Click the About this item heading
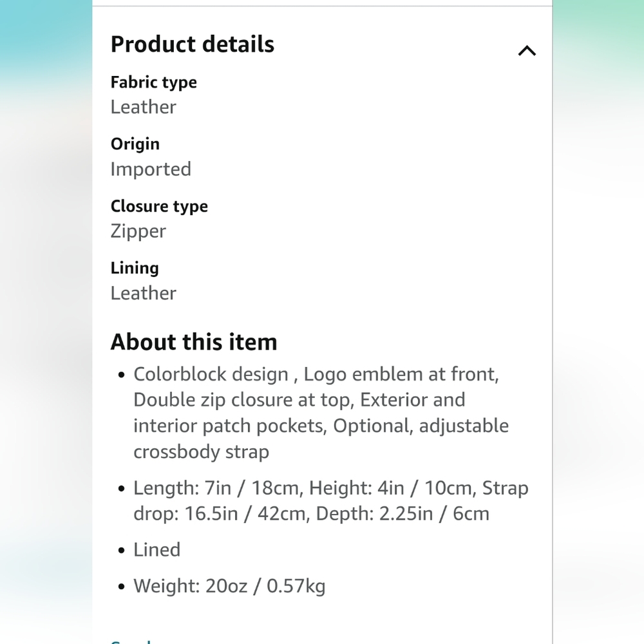The image size is (644, 644). [194, 342]
